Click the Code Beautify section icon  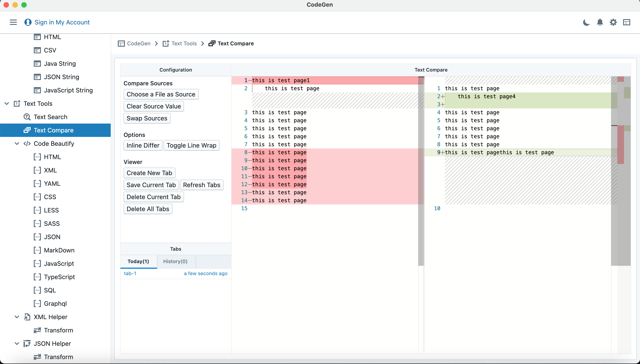coord(27,143)
